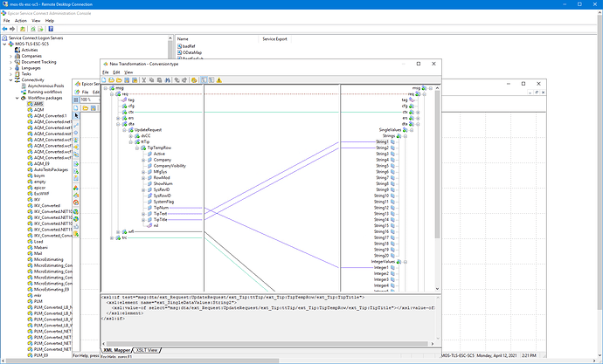Select TipTitle element in source tree

[x=161, y=220]
